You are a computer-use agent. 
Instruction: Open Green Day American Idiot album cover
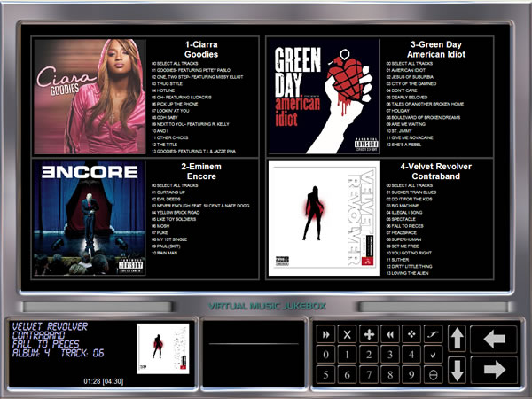(324, 97)
